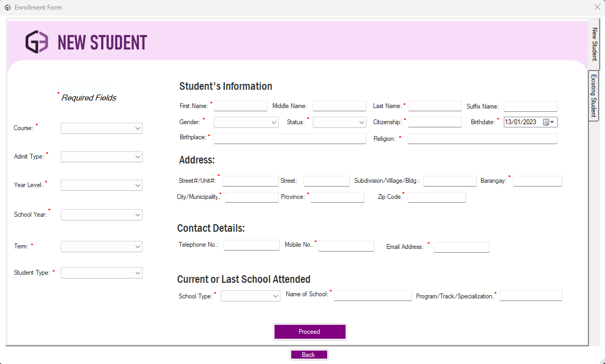Image resolution: width=605 pixels, height=364 pixels.
Task: Click the G3 logo in the header
Action: (x=37, y=41)
